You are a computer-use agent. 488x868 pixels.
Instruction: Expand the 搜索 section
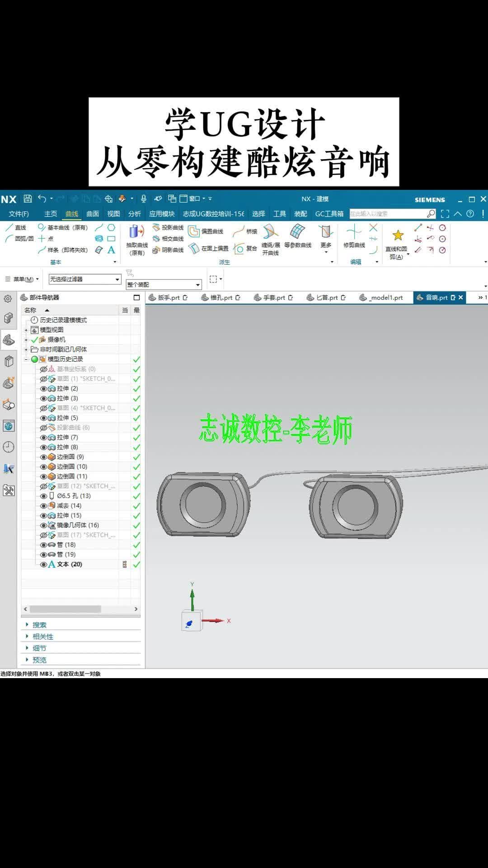point(39,625)
